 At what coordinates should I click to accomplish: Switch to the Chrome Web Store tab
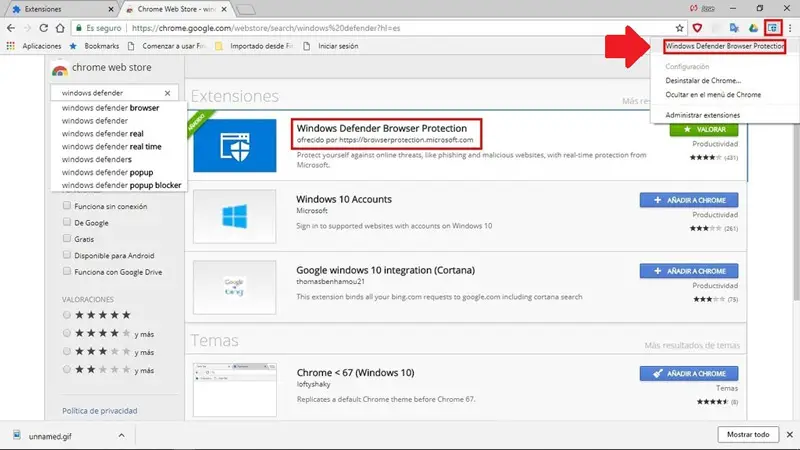coord(176,9)
